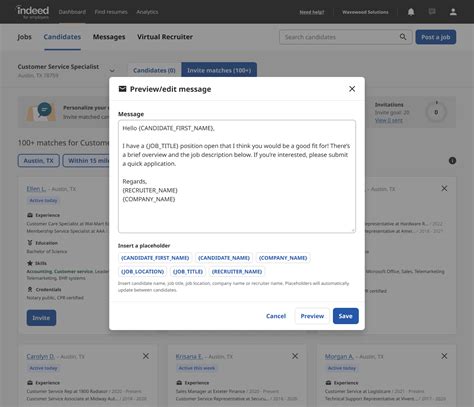Click the info icon beside match filters
Image resolution: width=474 pixels, height=407 pixels.
[x=452, y=161]
